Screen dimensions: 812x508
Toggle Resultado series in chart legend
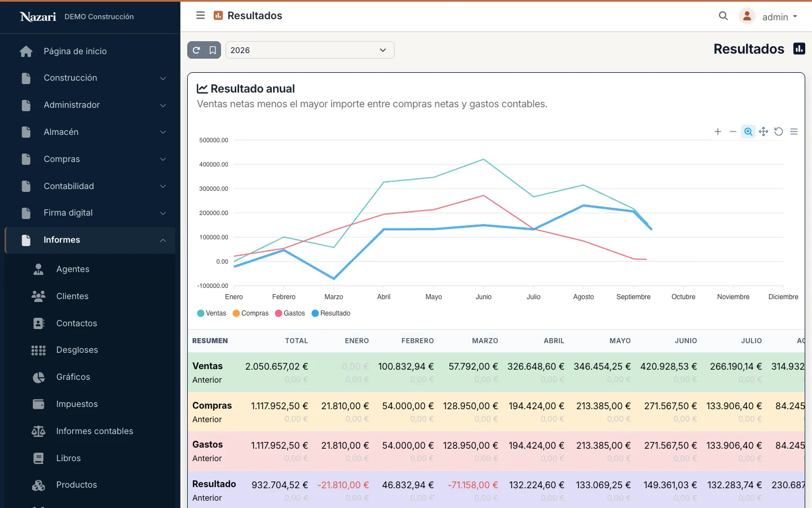click(x=331, y=313)
